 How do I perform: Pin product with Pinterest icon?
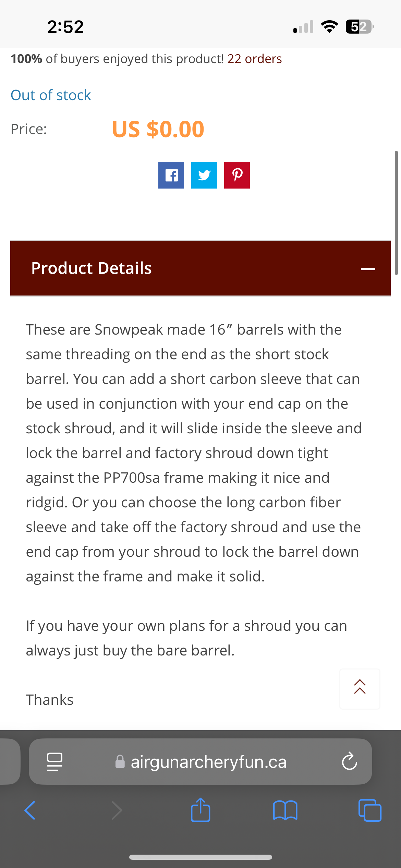237,175
